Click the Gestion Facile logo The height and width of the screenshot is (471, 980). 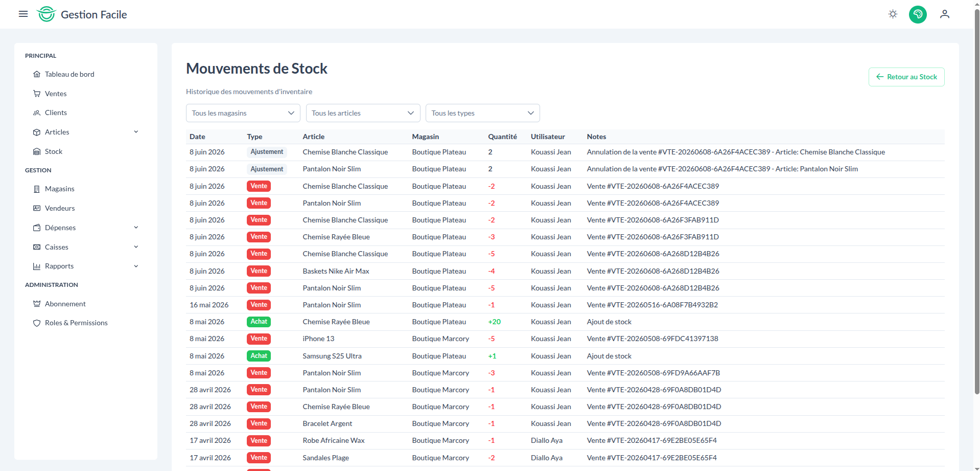click(x=82, y=14)
